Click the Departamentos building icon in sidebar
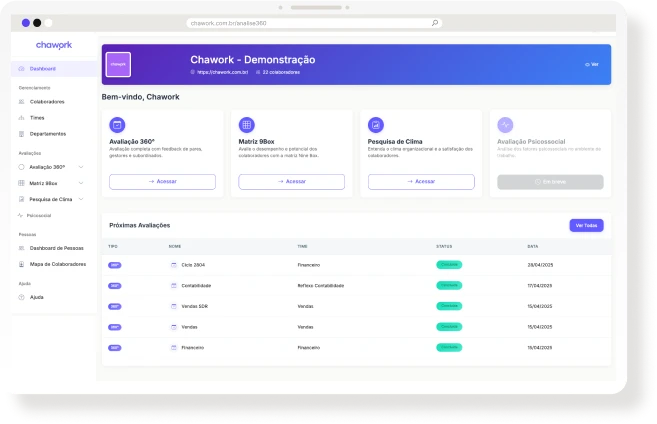The width and height of the screenshot is (657, 424). point(21,134)
